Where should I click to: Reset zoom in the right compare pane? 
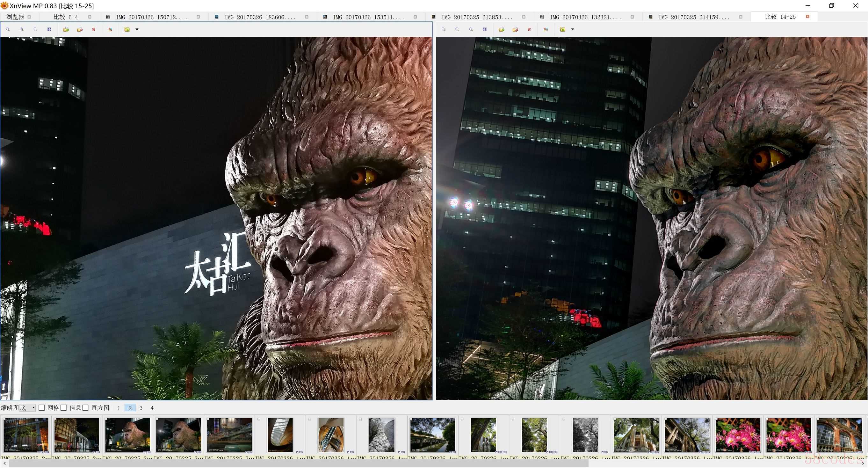(x=471, y=30)
